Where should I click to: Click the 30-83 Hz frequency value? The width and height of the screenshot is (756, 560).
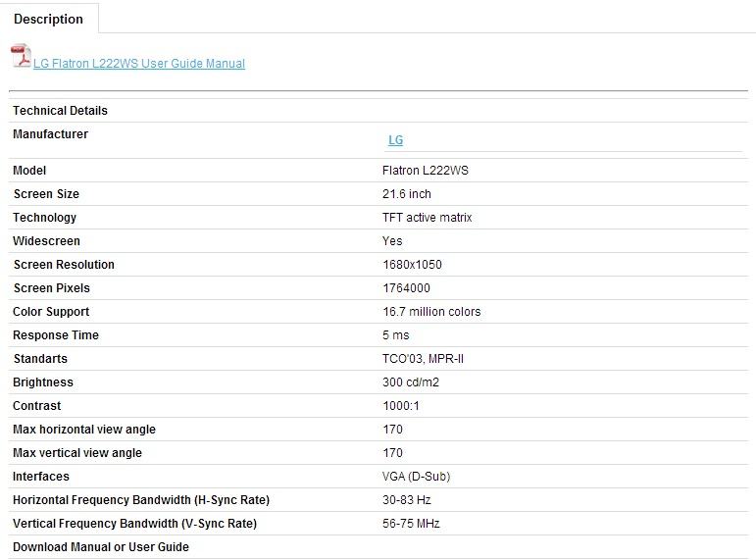coord(407,500)
